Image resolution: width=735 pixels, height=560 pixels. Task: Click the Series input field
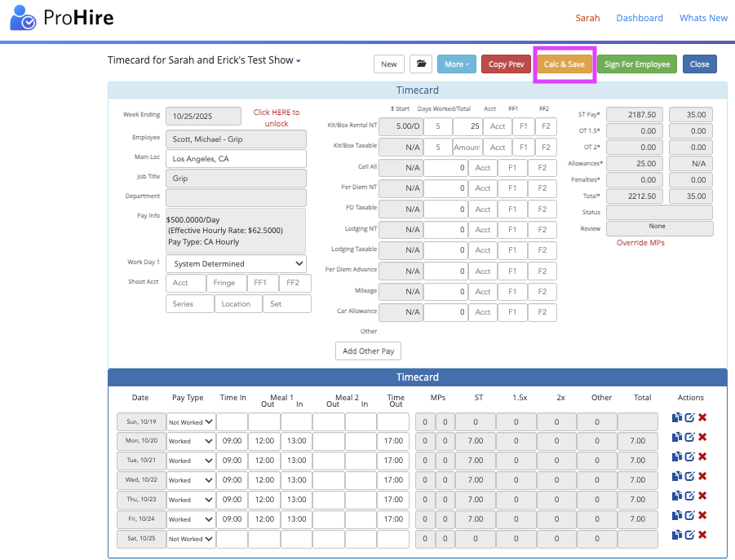tap(190, 304)
